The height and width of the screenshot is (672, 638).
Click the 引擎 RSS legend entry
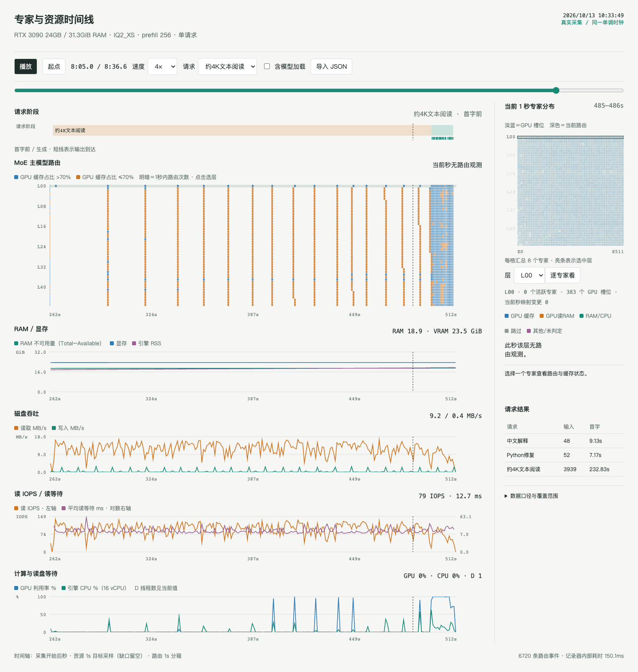pos(147,344)
